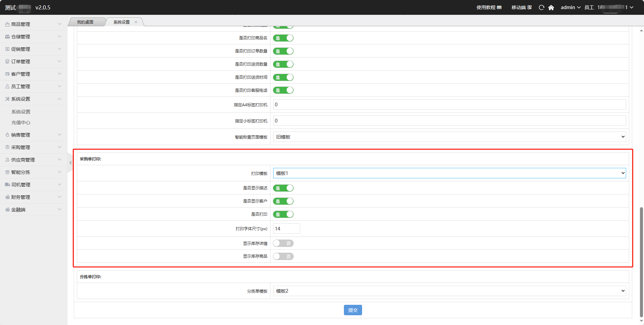The height and width of the screenshot is (325, 644).
Task: Switch to the 我的桌面 tab
Action: coord(85,22)
